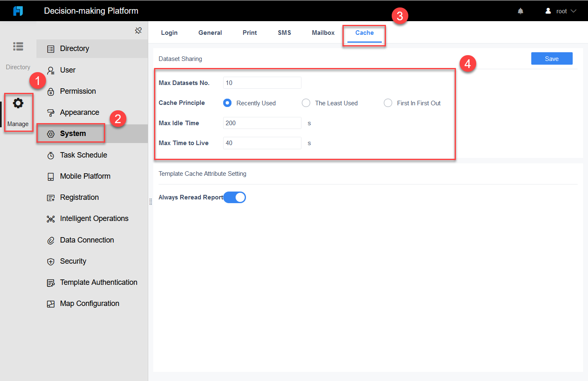Image resolution: width=588 pixels, height=381 pixels.
Task: Open the Login tab
Action: [169, 32]
